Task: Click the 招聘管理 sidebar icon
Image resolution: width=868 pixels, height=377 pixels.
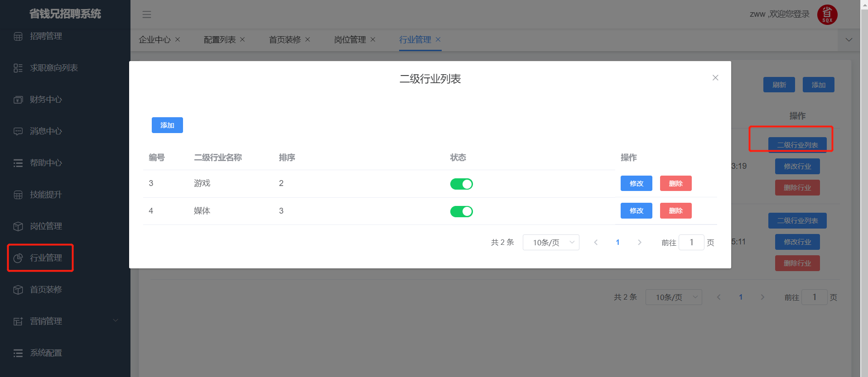Action: (18, 37)
